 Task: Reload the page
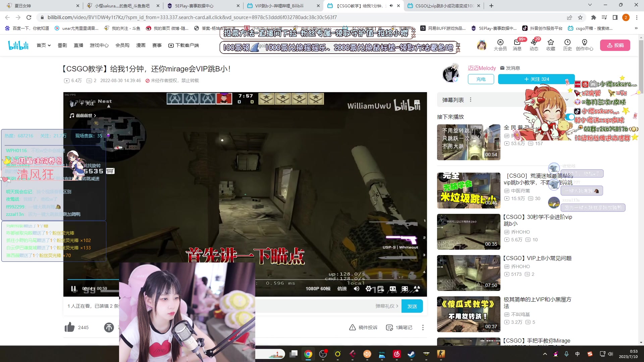click(29, 17)
